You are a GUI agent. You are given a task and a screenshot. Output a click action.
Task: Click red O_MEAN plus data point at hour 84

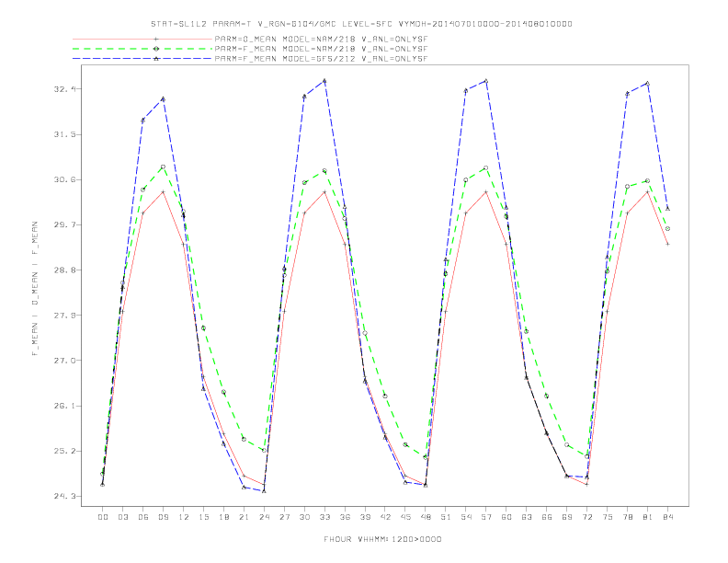pyautogui.click(x=667, y=244)
